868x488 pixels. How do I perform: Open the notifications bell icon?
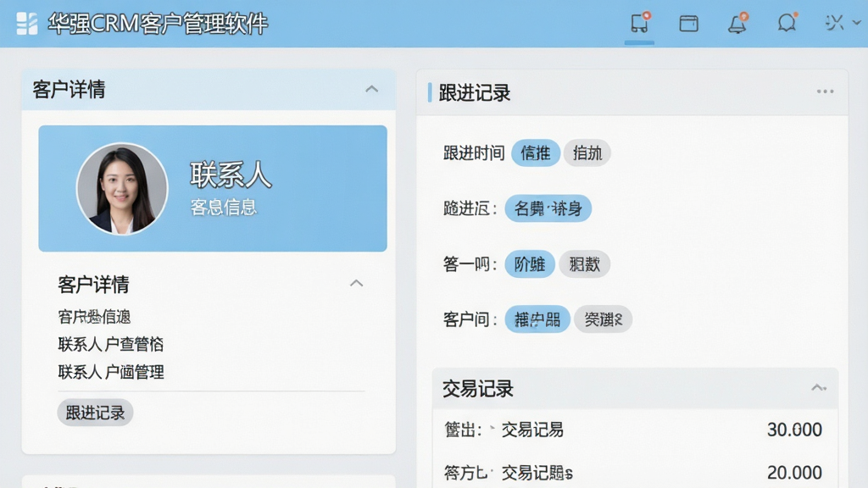[737, 23]
